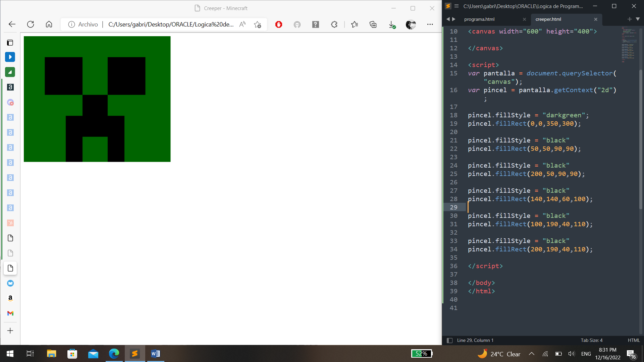The height and width of the screenshot is (362, 644).
Task: Click the question mark extension icon
Action: point(316,24)
